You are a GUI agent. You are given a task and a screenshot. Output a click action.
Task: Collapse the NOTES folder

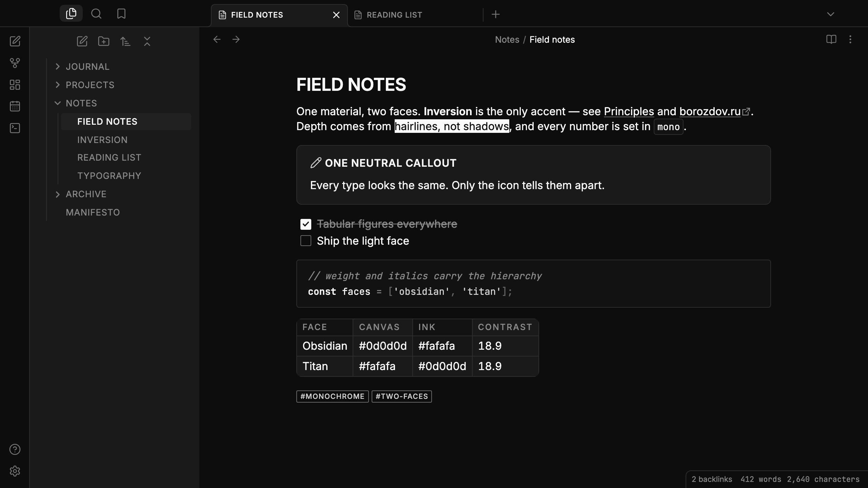(x=58, y=103)
